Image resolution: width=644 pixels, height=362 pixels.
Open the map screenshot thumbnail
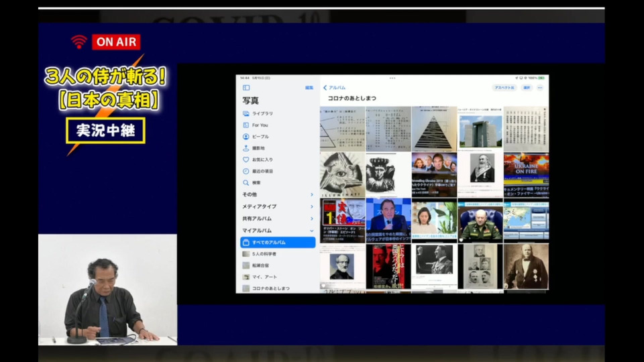coord(526,221)
